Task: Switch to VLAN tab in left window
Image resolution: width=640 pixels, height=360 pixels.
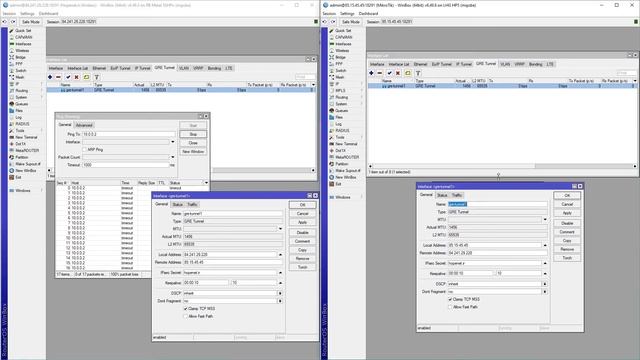Action: [x=184, y=68]
